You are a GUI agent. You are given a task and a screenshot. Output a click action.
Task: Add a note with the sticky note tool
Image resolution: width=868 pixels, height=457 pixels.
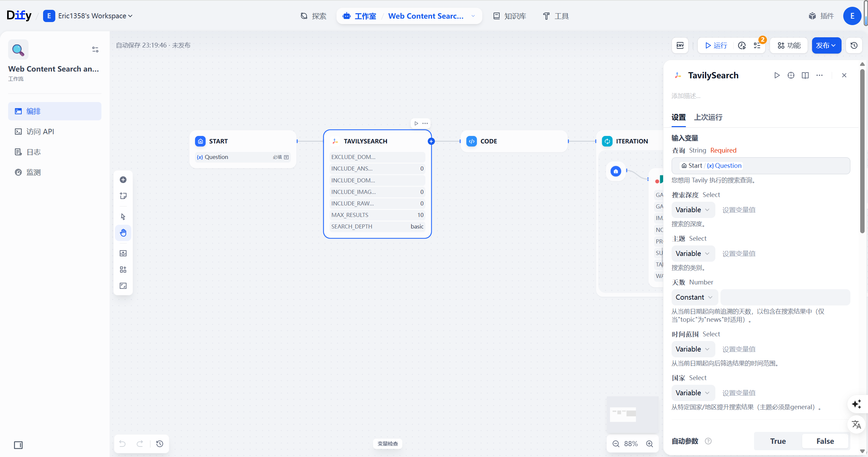point(123,196)
